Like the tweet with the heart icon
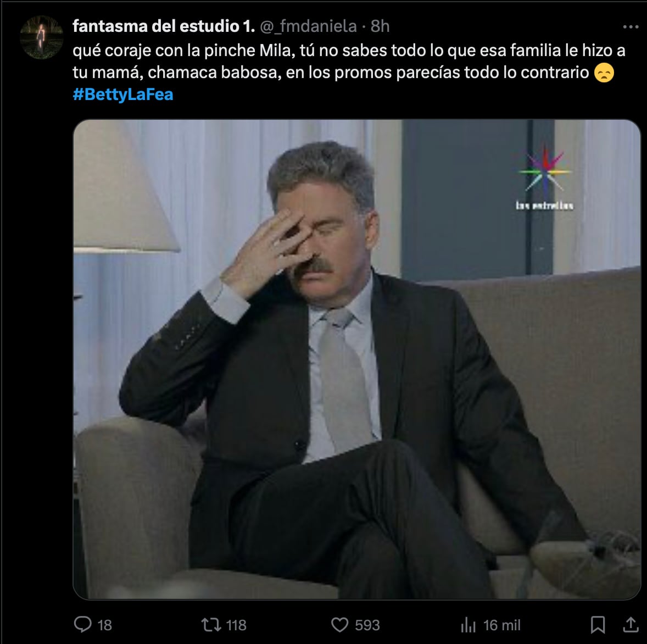The height and width of the screenshot is (644, 647). click(340, 624)
